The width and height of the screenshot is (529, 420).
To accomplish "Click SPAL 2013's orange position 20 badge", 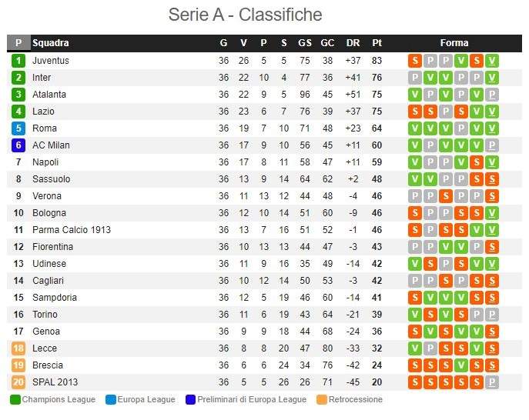I will (x=18, y=382).
